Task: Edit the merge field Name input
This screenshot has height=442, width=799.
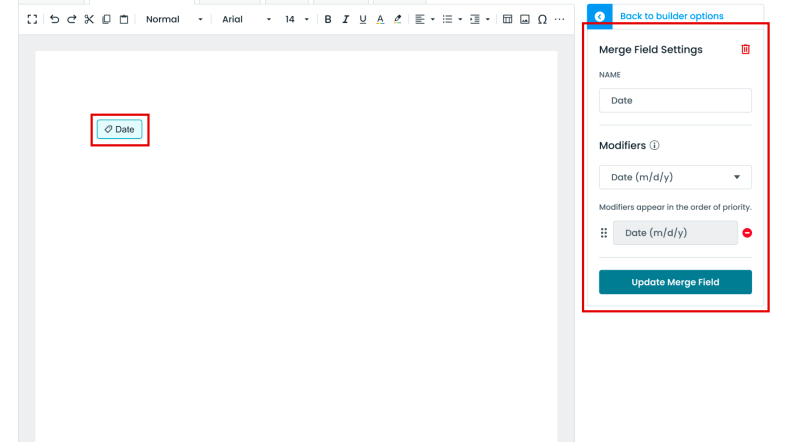Action: tap(675, 100)
